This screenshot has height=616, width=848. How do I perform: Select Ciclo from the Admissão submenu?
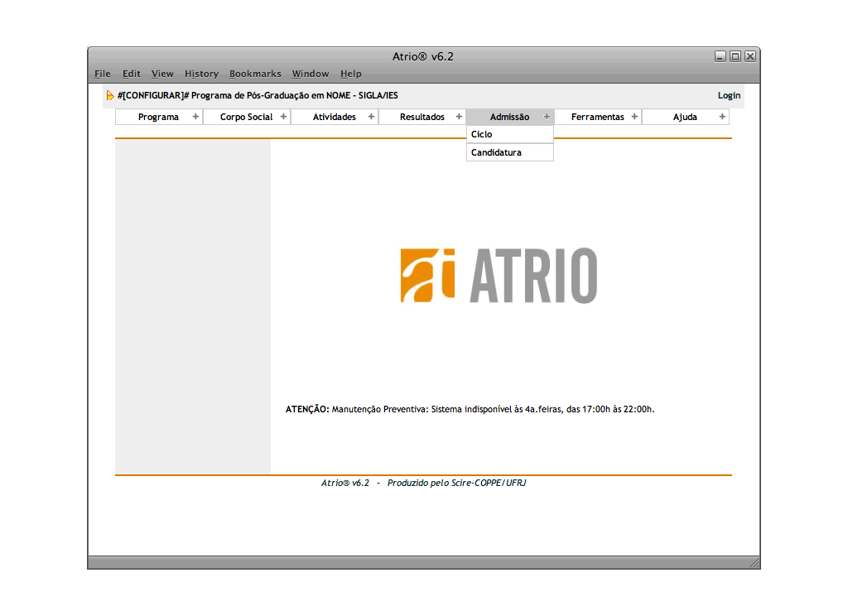point(481,134)
